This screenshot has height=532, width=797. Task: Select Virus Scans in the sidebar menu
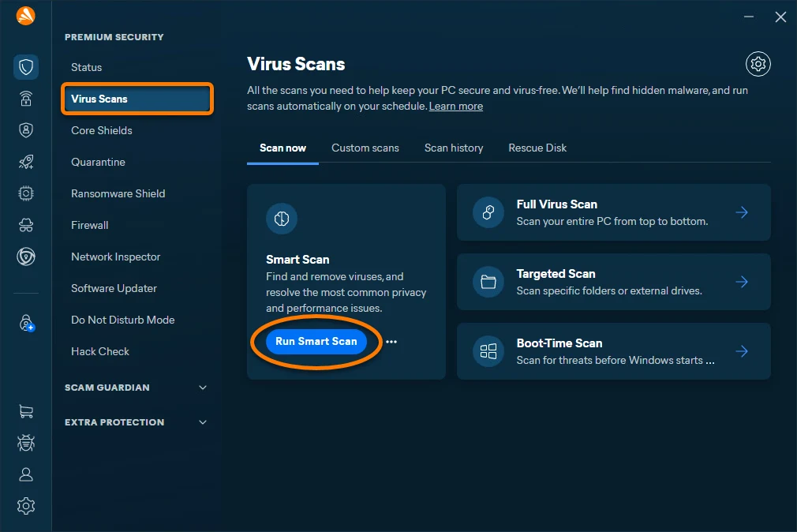(x=137, y=99)
